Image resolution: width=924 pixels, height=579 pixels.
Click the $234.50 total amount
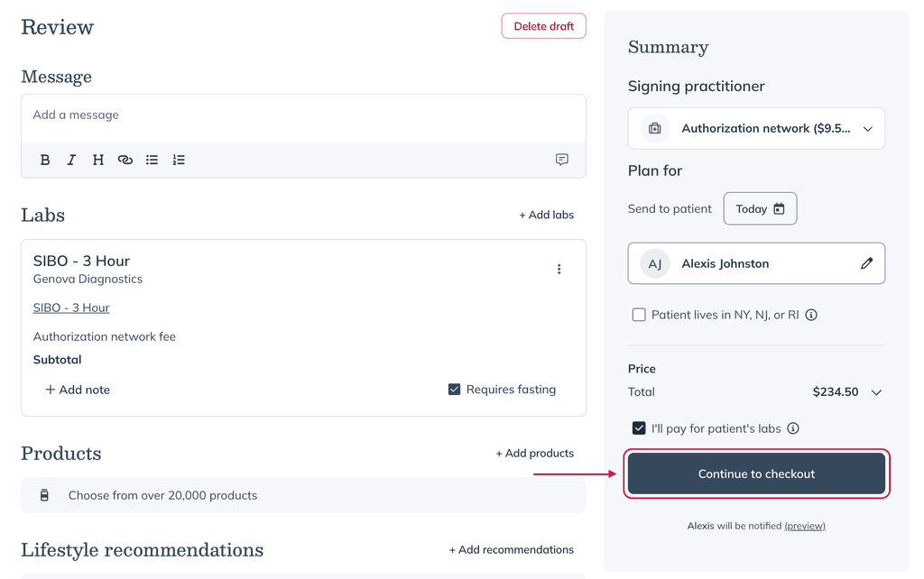pyautogui.click(x=835, y=392)
